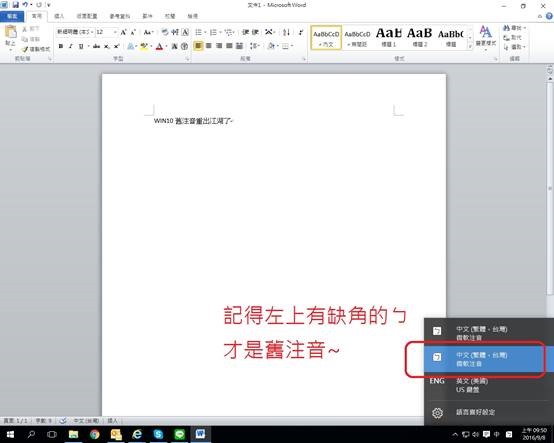Apply italic formatting to text
Screen dimensions: 554x443
[71, 46]
